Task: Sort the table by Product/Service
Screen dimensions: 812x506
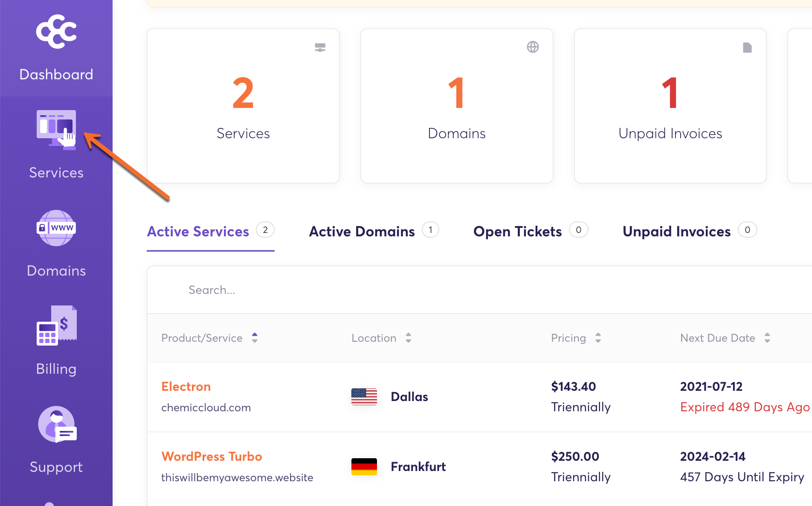Action: (x=255, y=338)
